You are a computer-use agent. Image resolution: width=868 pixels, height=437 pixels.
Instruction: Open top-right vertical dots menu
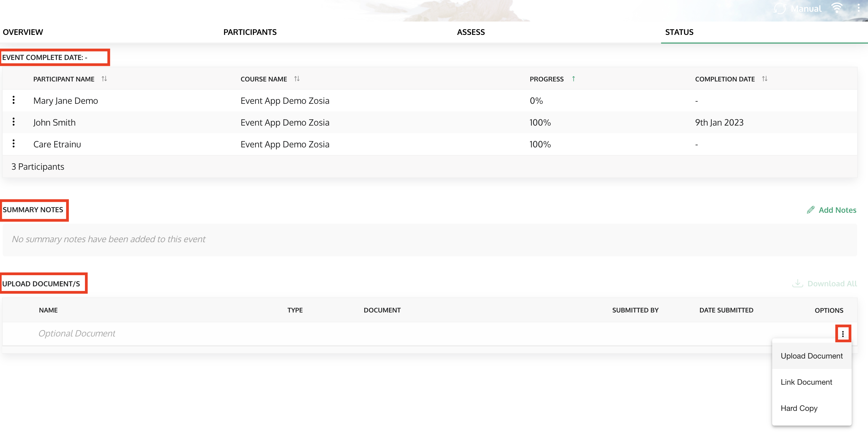[x=858, y=8]
